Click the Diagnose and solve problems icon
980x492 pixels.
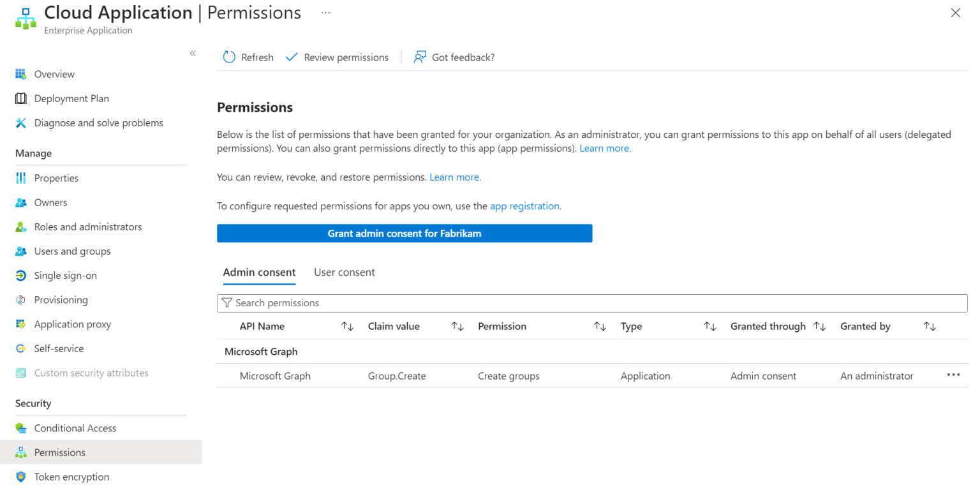[x=21, y=123]
